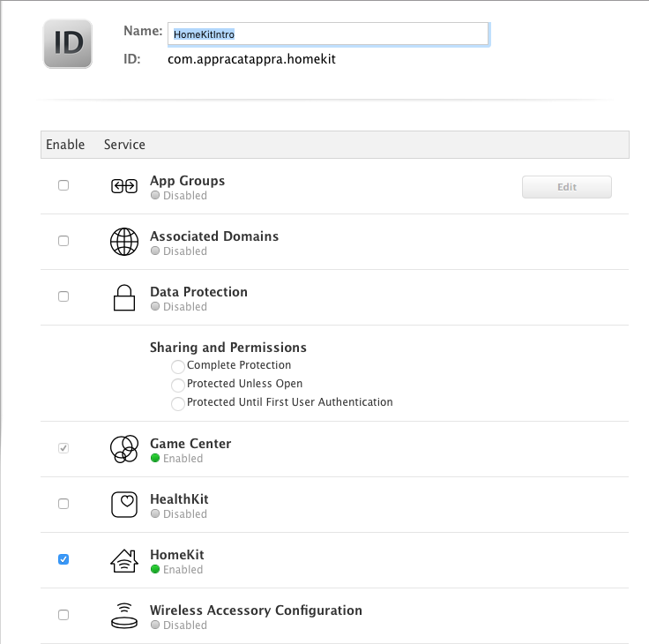Click the Wireless Accessory Configuration icon
649x644 pixels.
pos(124,616)
